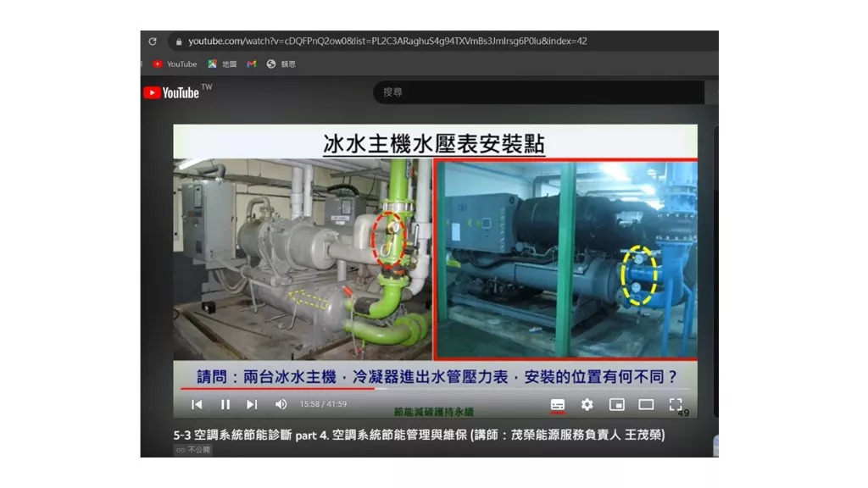Screen dimensions: 868x488
Task: Focus the YouTube search box (搜尋)
Action: (x=538, y=92)
